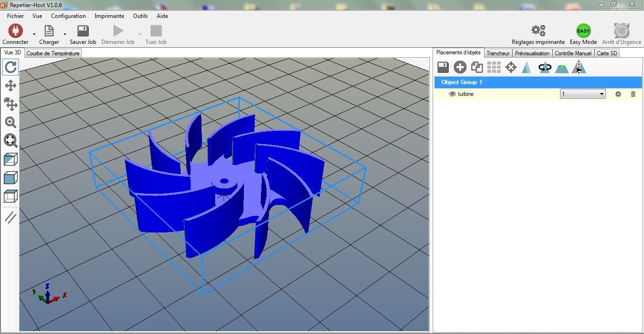Switch to the Trancheur tab

point(498,53)
